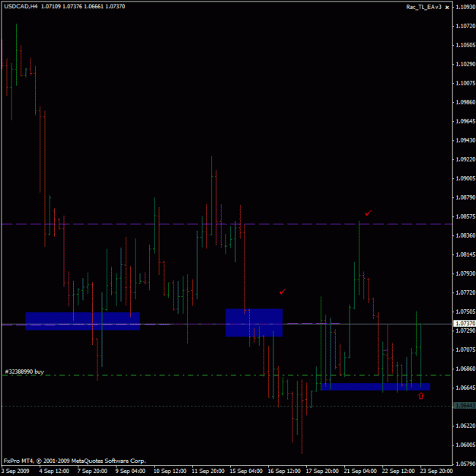
Task: Click the 10 Sep 12:00 time label
Action: point(170,471)
